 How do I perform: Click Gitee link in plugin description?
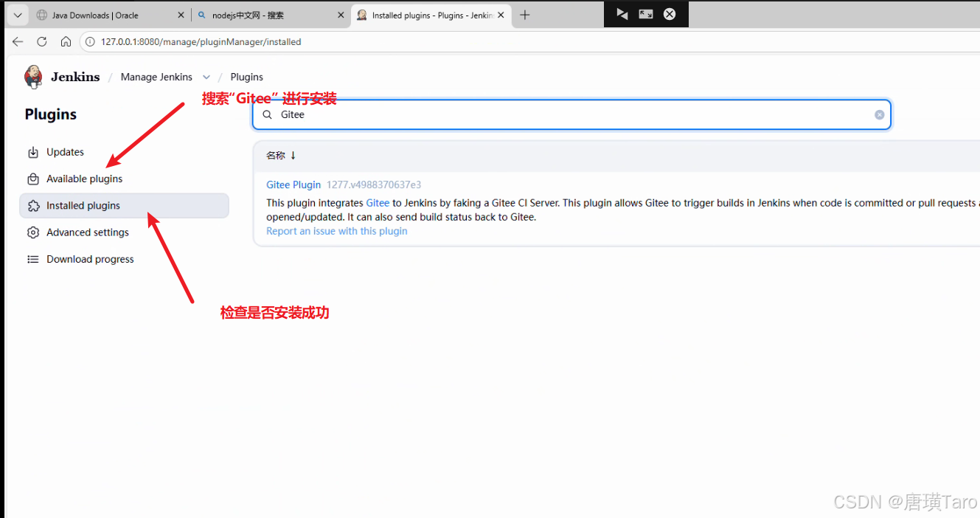tap(378, 203)
